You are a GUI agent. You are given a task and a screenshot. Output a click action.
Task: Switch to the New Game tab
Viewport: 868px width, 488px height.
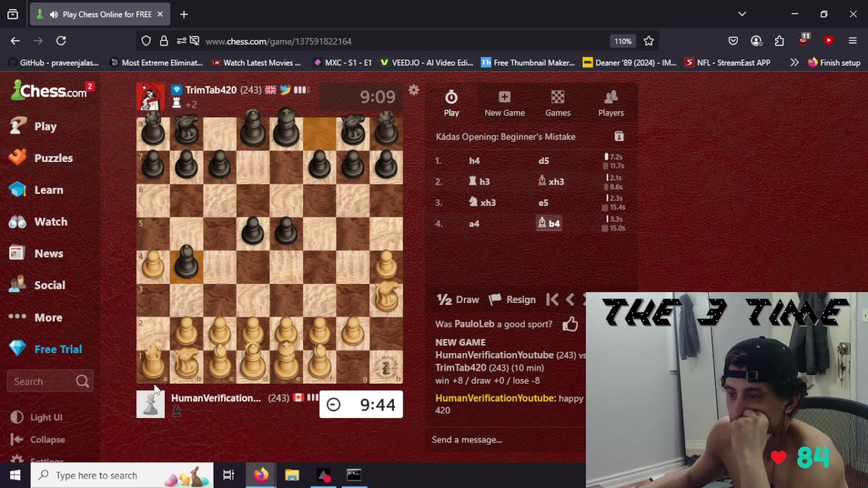click(505, 103)
